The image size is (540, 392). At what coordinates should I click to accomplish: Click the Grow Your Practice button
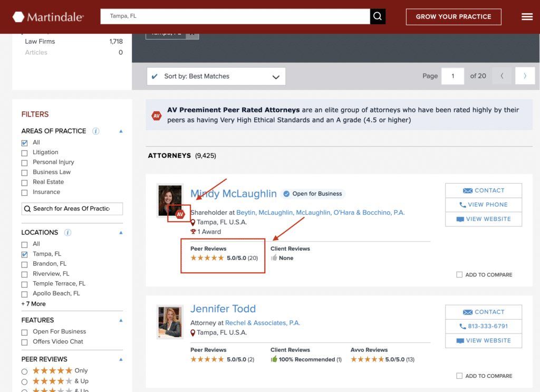click(x=453, y=17)
